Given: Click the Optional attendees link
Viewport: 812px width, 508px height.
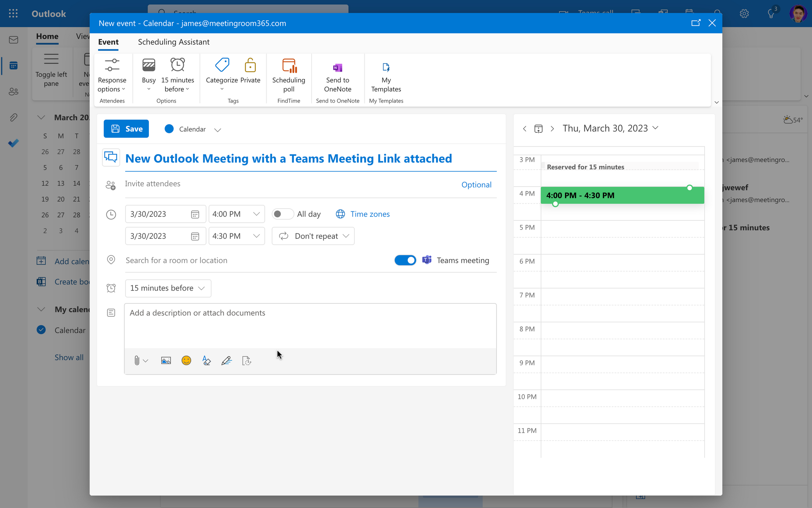Looking at the screenshot, I should [476, 184].
